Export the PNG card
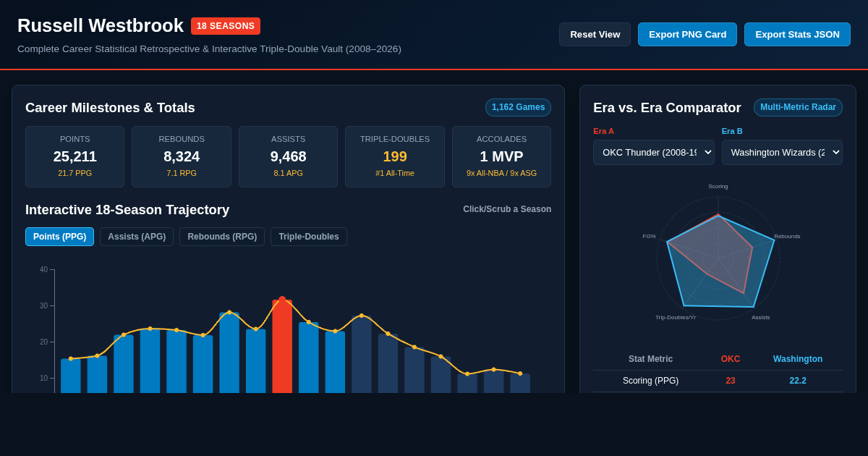Image resolution: width=868 pixels, height=456 pixels. click(x=687, y=34)
